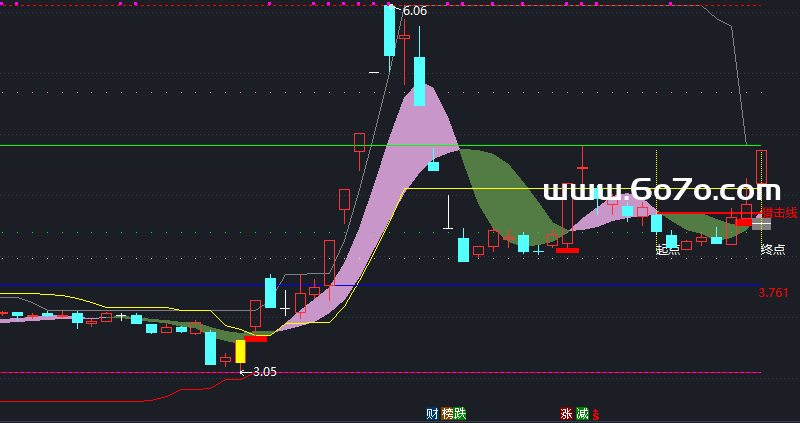Click the cyan candlestick at the 6.06 peak
The height and width of the screenshot is (423, 800).
[x=390, y=31]
